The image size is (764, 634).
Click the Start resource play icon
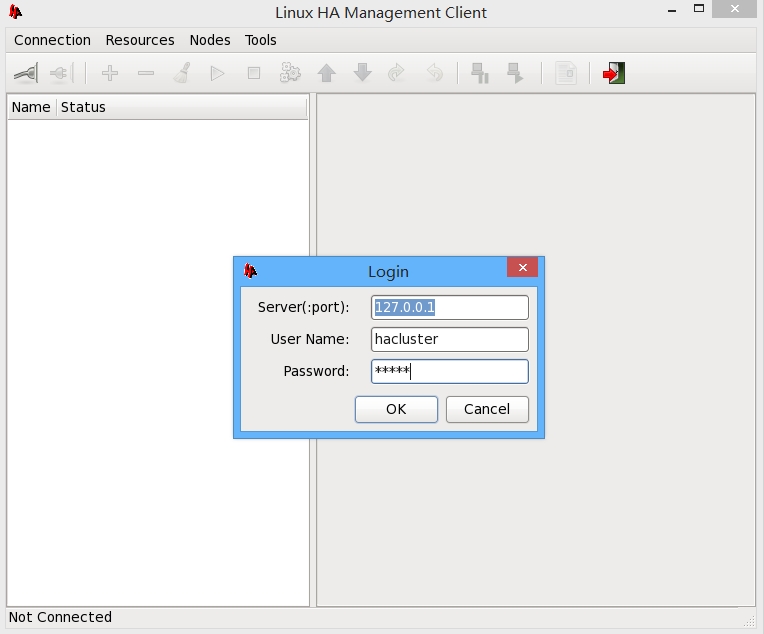point(217,74)
